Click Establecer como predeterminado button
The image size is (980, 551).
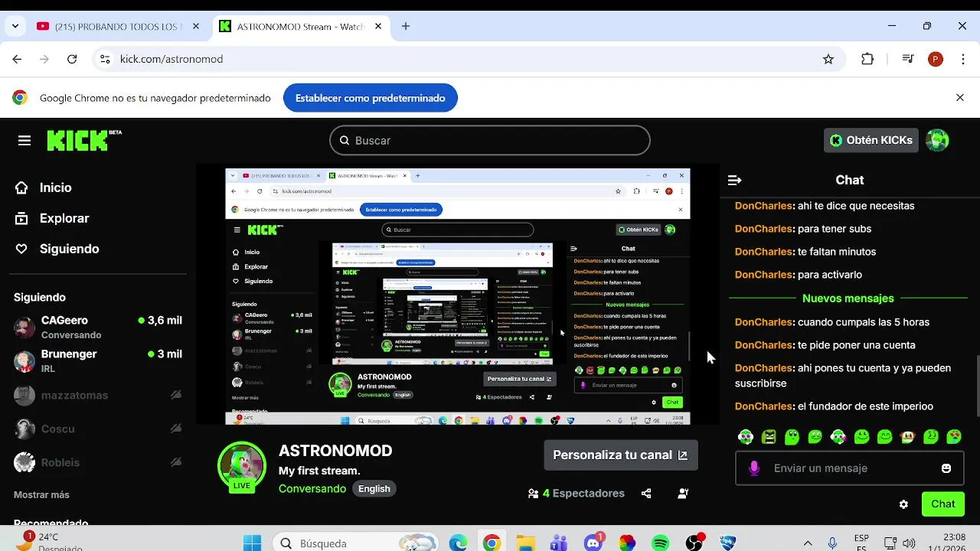tap(371, 98)
